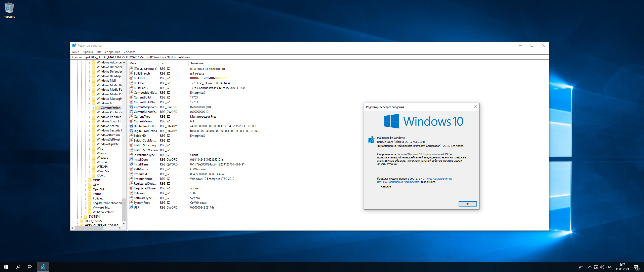Image resolution: width=644 pixels, height=272 pixels.
Task: Collapse the Windows NT tree node
Action: (89, 103)
